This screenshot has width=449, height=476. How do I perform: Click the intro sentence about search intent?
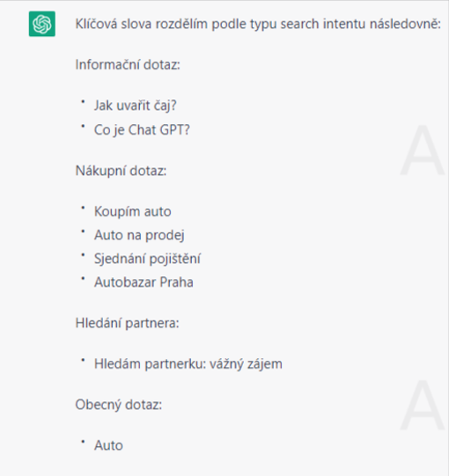point(258,24)
